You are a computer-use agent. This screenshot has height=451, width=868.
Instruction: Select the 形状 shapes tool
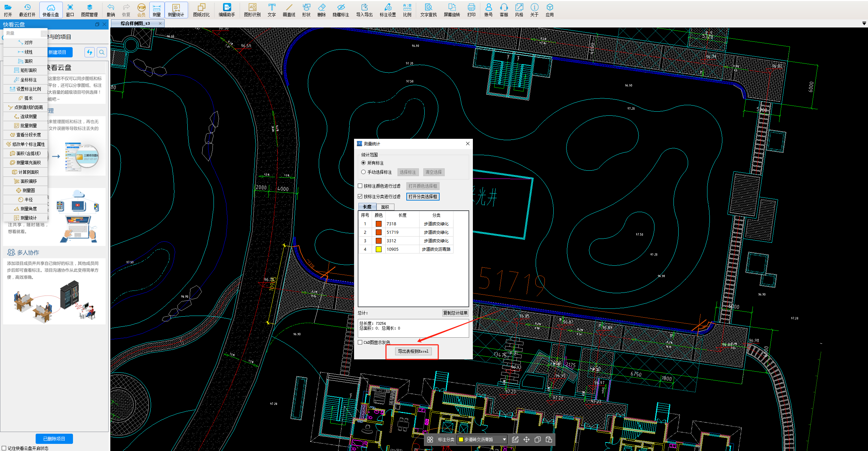pyautogui.click(x=306, y=10)
